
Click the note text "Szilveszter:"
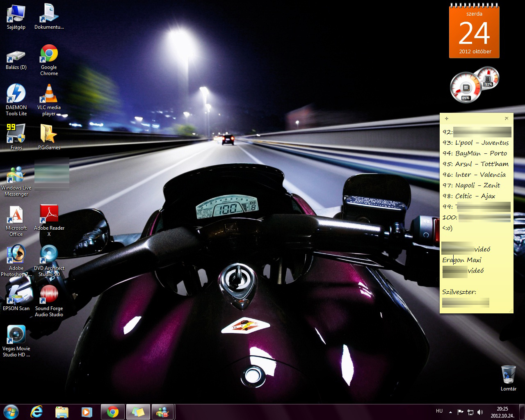point(459,292)
